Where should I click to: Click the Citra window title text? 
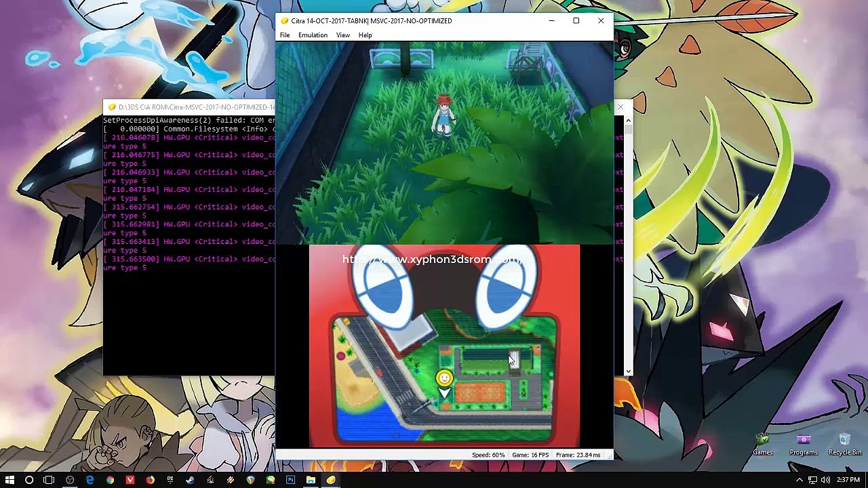point(372,21)
